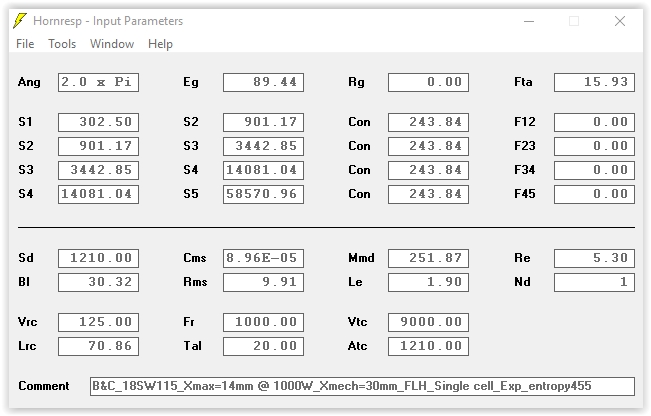Image resolution: width=651 pixels, height=416 pixels.
Task: Click the Eg label
Action: (x=191, y=82)
